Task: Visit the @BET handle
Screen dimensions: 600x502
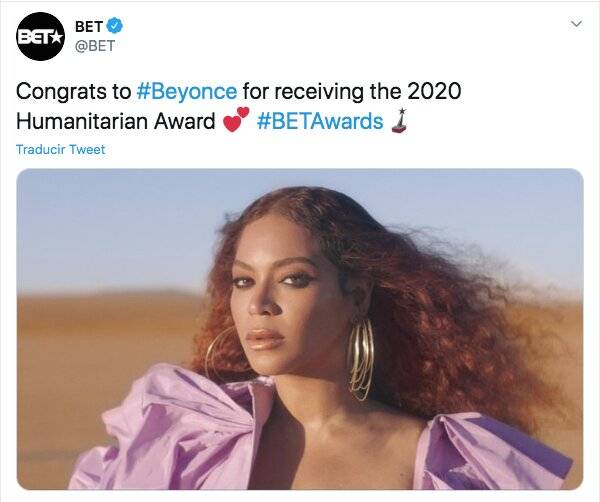Action: (96, 46)
